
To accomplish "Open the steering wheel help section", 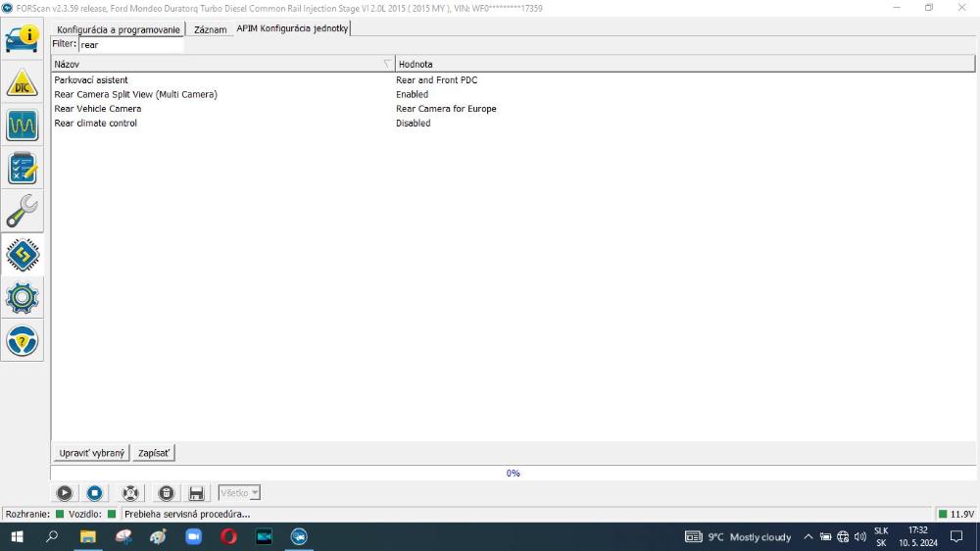I will point(23,340).
